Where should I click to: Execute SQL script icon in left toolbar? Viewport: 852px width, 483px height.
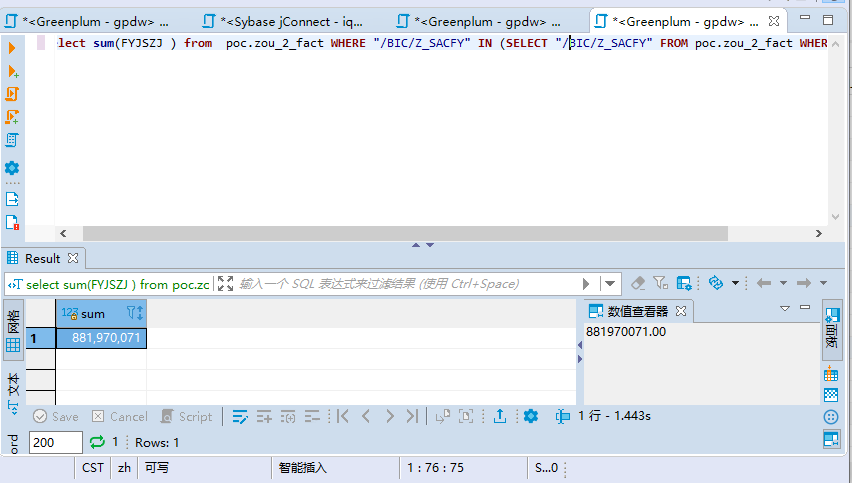[12, 94]
